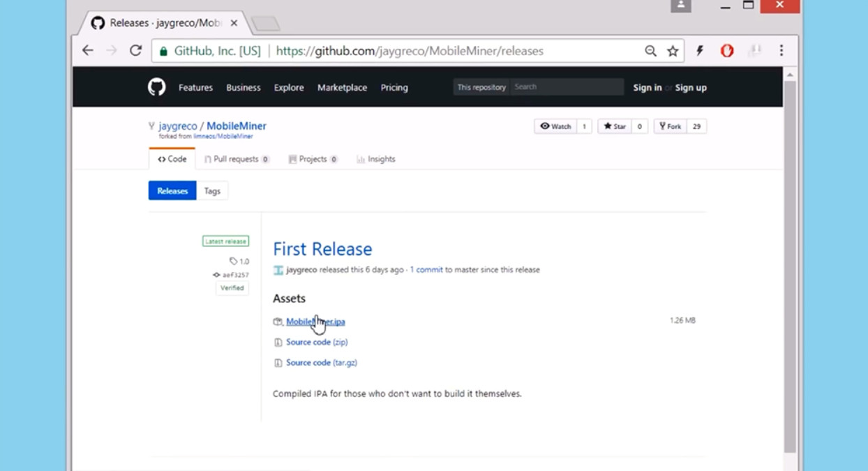Click the green padlock security icon
This screenshot has width=868, height=471.
(x=164, y=51)
